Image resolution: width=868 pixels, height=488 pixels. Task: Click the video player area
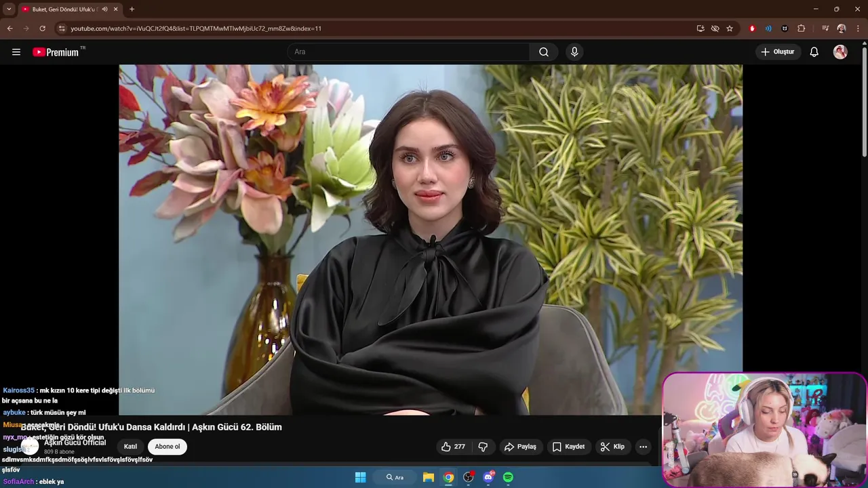tap(431, 239)
